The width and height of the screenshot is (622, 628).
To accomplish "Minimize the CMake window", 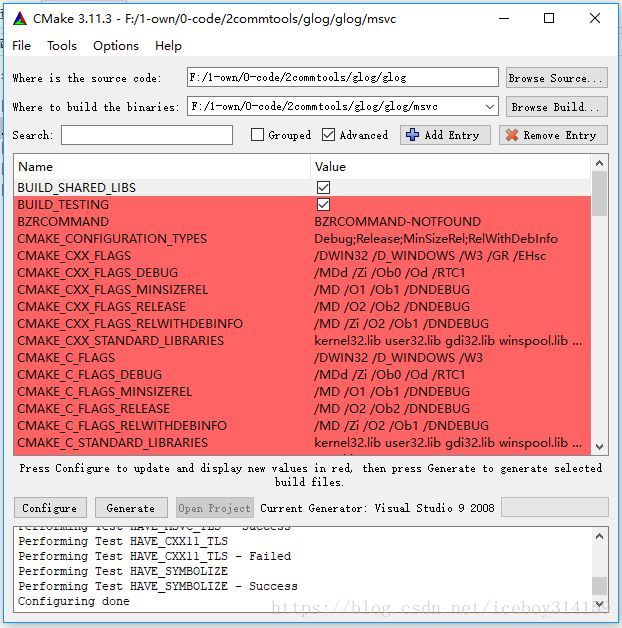I will coord(504,18).
